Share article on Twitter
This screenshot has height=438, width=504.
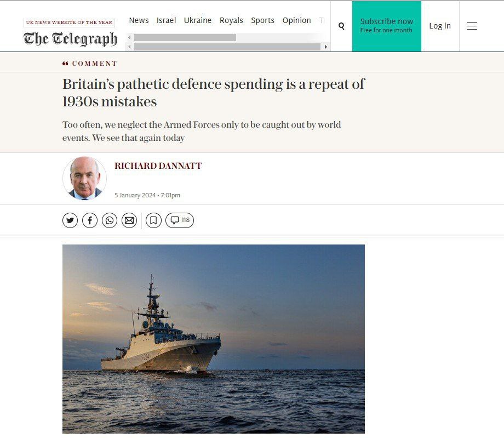70,220
